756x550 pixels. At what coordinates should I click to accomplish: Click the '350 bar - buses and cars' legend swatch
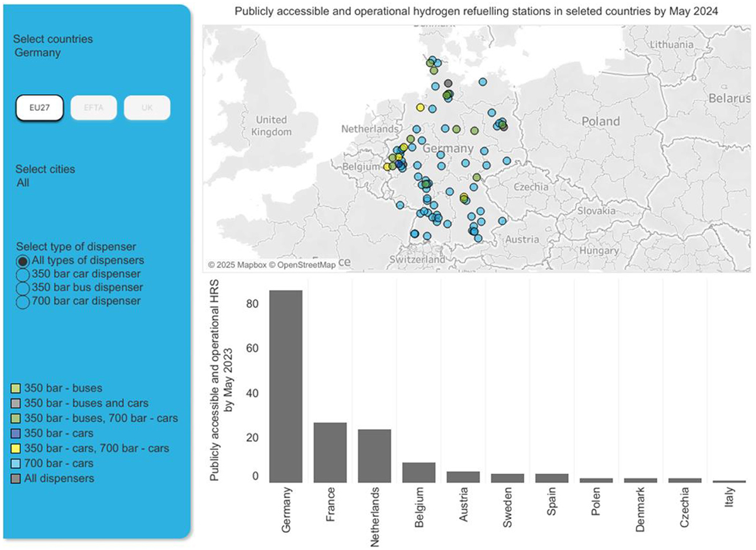[x=16, y=403]
